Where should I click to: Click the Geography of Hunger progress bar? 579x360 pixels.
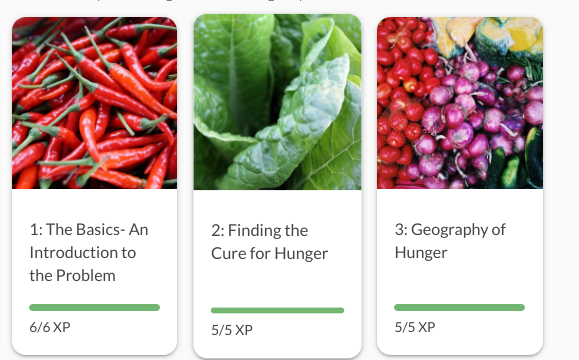[x=459, y=307]
